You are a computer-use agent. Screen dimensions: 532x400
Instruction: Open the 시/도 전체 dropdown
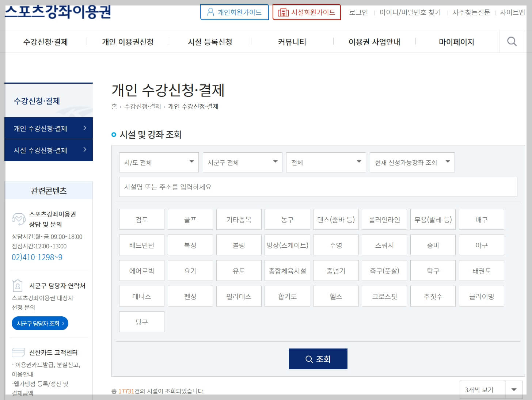point(158,162)
